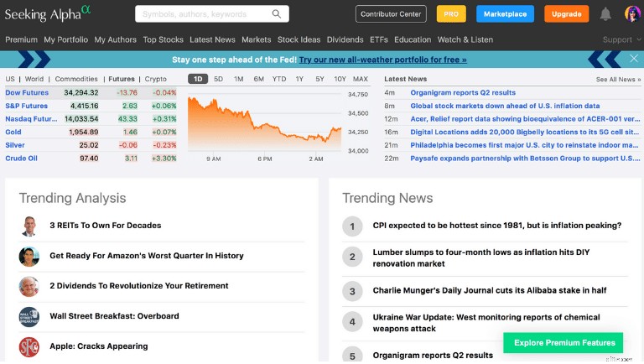Select the 1M chart range
The width and height of the screenshot is (644, 364).
[239, 79]
